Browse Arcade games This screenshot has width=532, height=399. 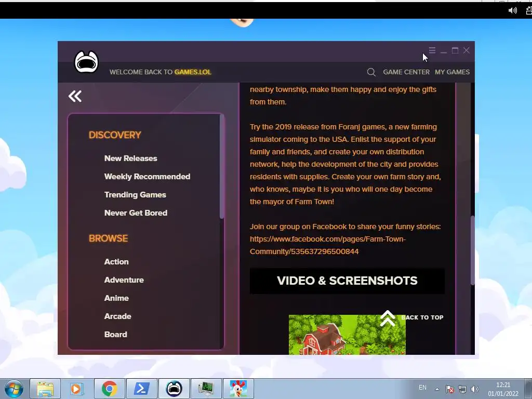118,316
